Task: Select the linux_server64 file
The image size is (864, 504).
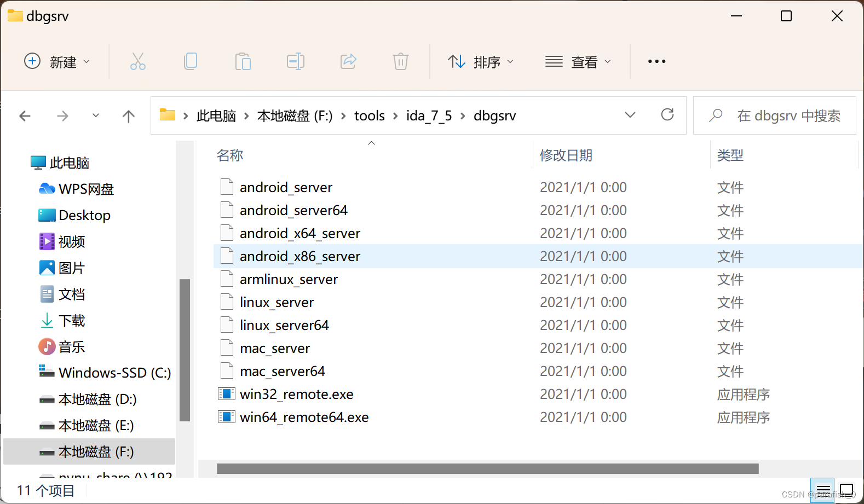Action: [x=284, y=325]
